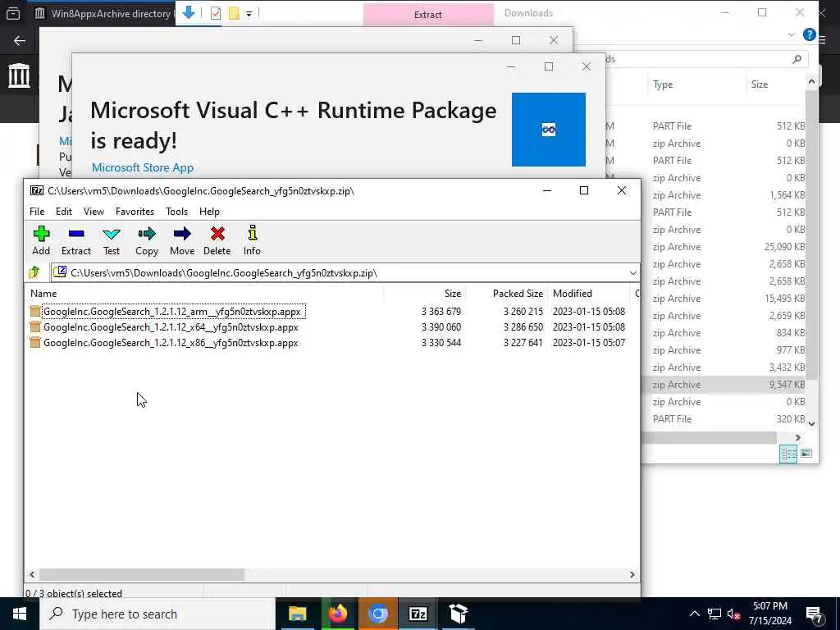Click the Internet Archive logo icon
This screenshot has height=630, width=840.
[x=19, y=75]
